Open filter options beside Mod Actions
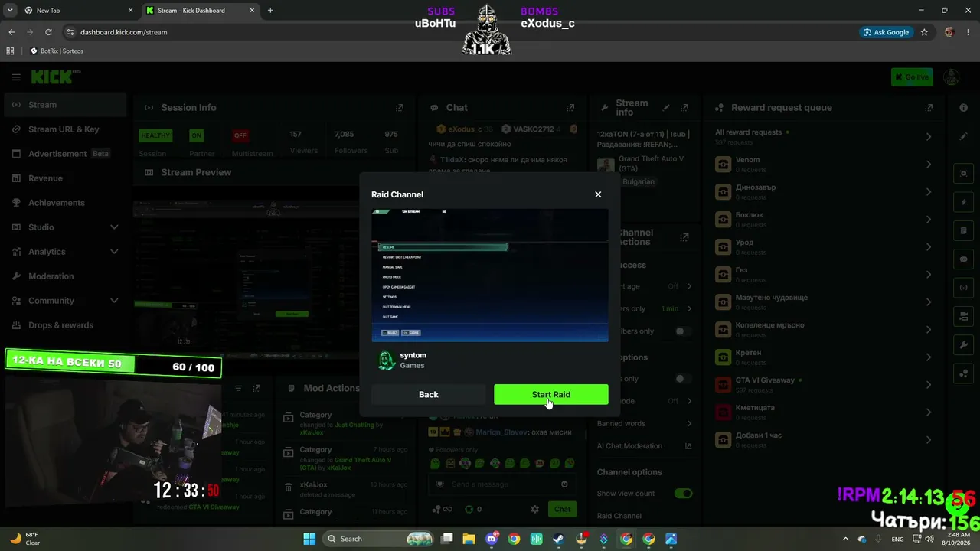 (238, 388)
